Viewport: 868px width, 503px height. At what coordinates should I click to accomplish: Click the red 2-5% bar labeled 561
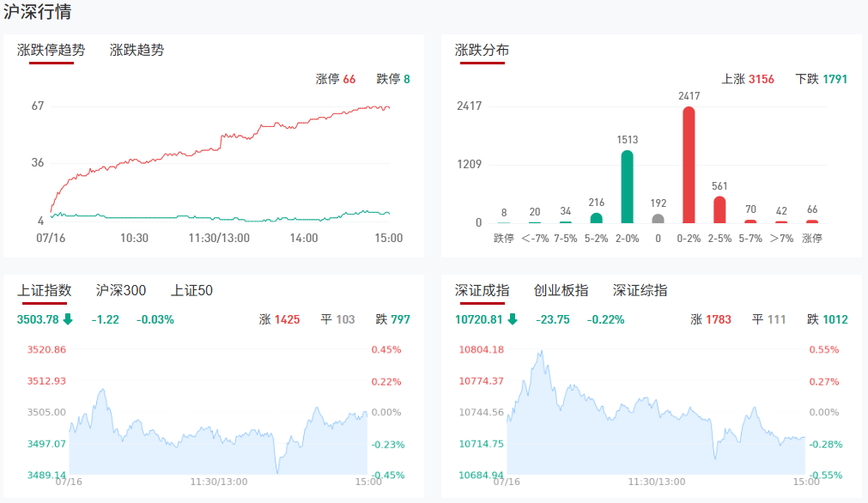coord(719,209)
